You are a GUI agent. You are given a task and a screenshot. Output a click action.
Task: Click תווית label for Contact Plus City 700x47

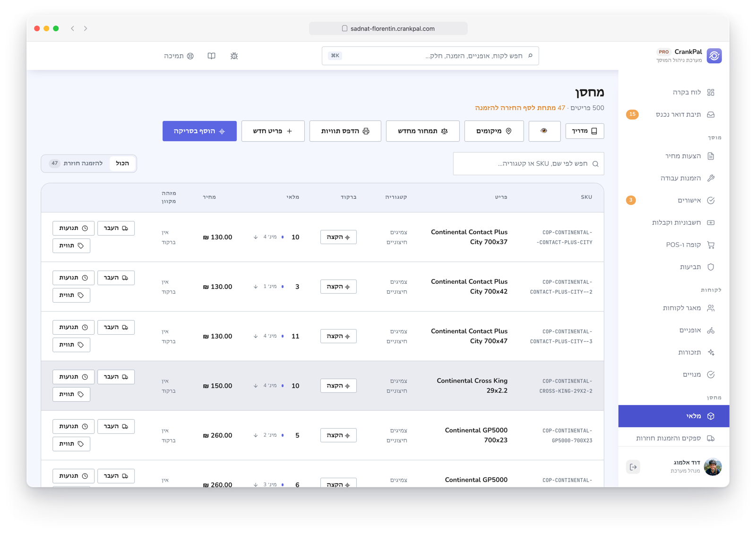[71, 345]
